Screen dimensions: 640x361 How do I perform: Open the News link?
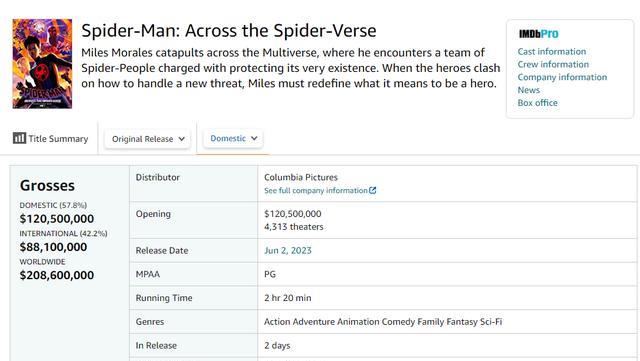pos(528,90)
